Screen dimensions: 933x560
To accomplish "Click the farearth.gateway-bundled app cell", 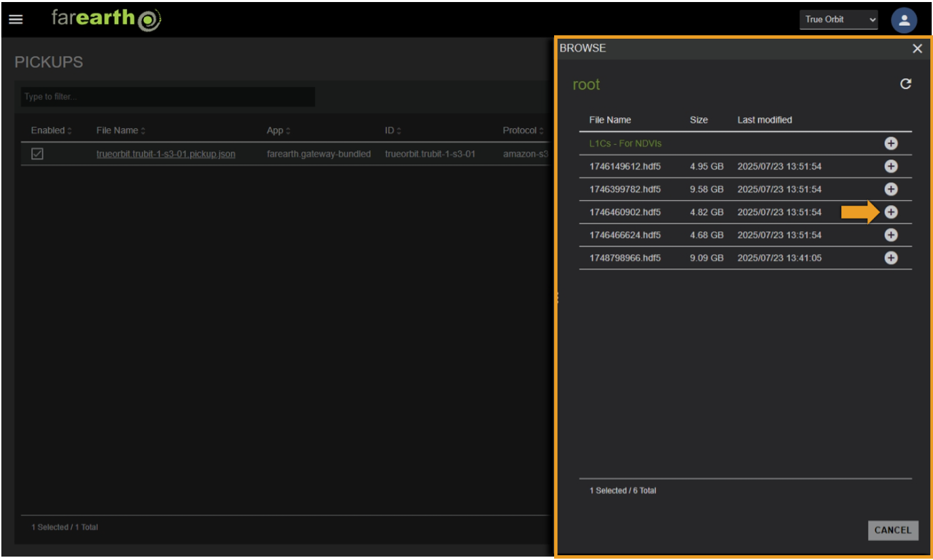I will click(x=318, y=154).
